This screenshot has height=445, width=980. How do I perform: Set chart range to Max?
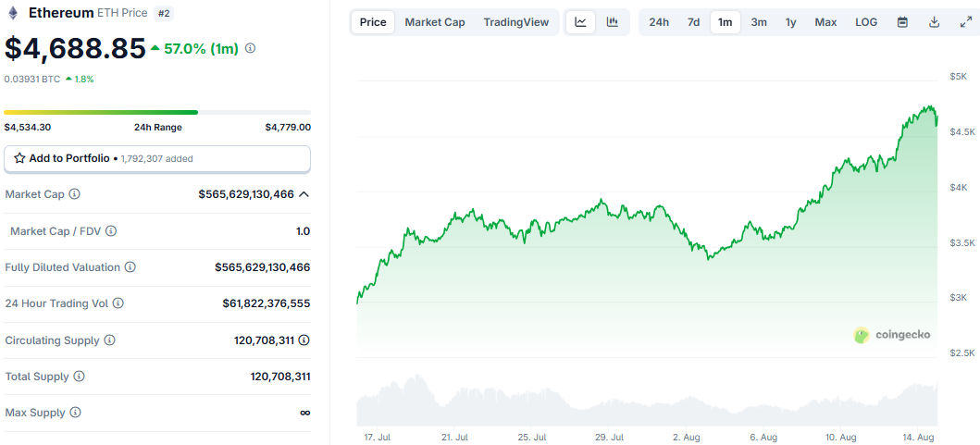click(x=825, y=22)
